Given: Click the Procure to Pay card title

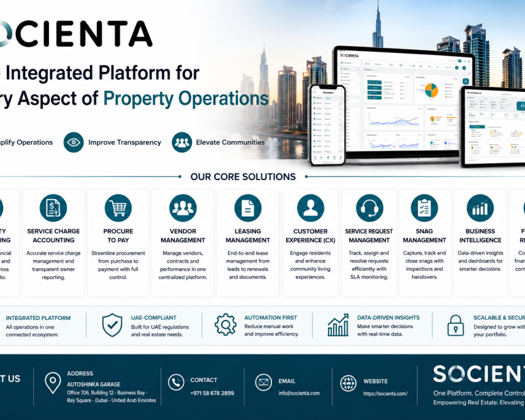Looking at the screenshot, I should [x=118, y=236].
